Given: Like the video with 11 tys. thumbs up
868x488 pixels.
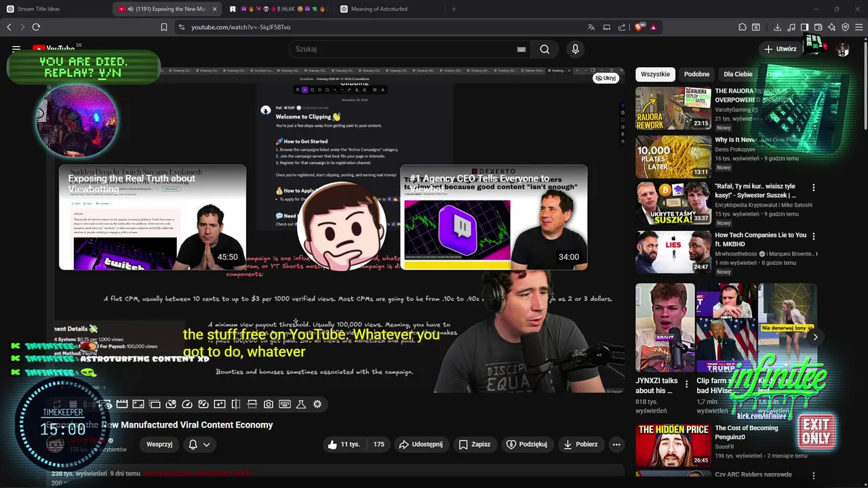Looking at the screenshot, I should tap(344, 445).
